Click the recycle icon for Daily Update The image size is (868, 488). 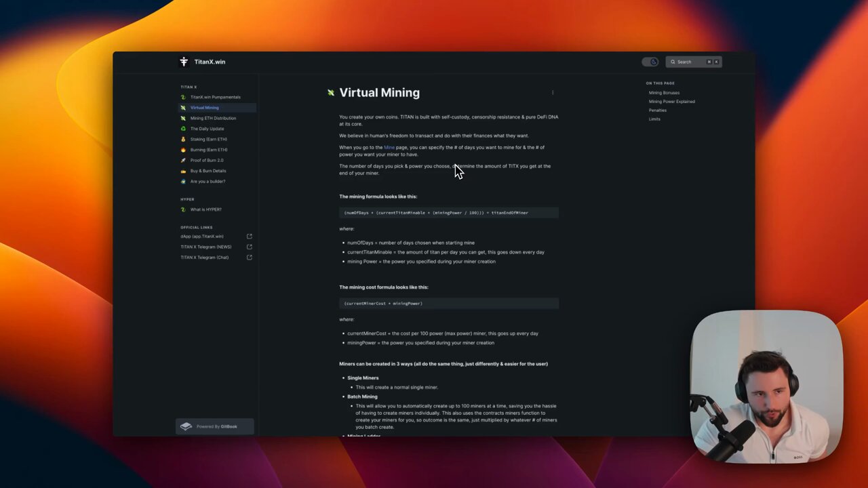point(183,129)
